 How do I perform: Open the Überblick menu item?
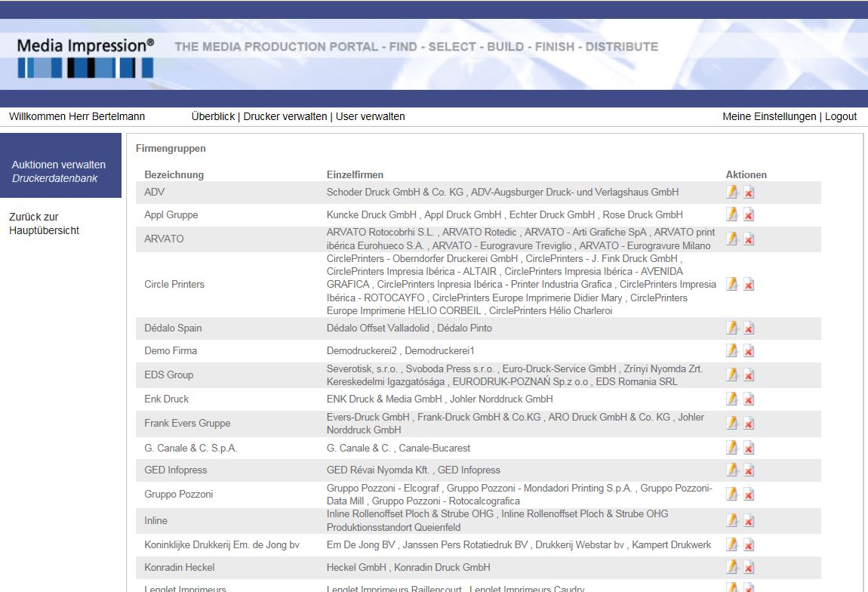click(213, 116)
